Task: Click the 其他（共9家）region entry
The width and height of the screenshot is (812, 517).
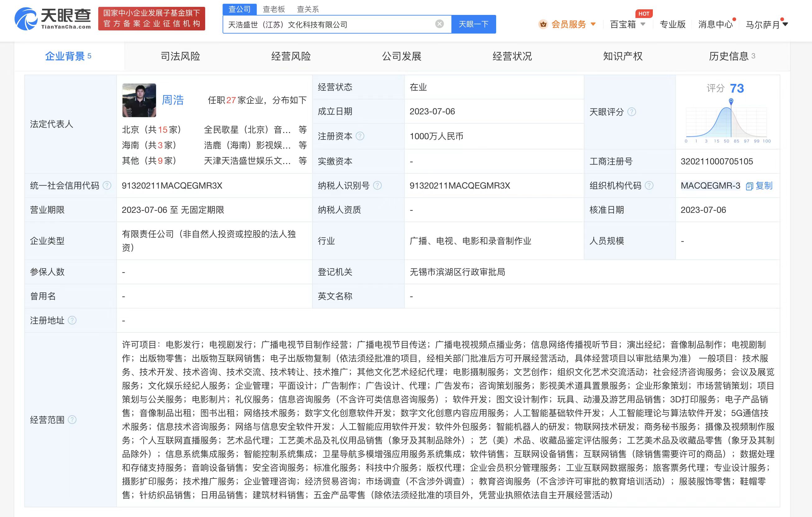Action: point(150,161)
